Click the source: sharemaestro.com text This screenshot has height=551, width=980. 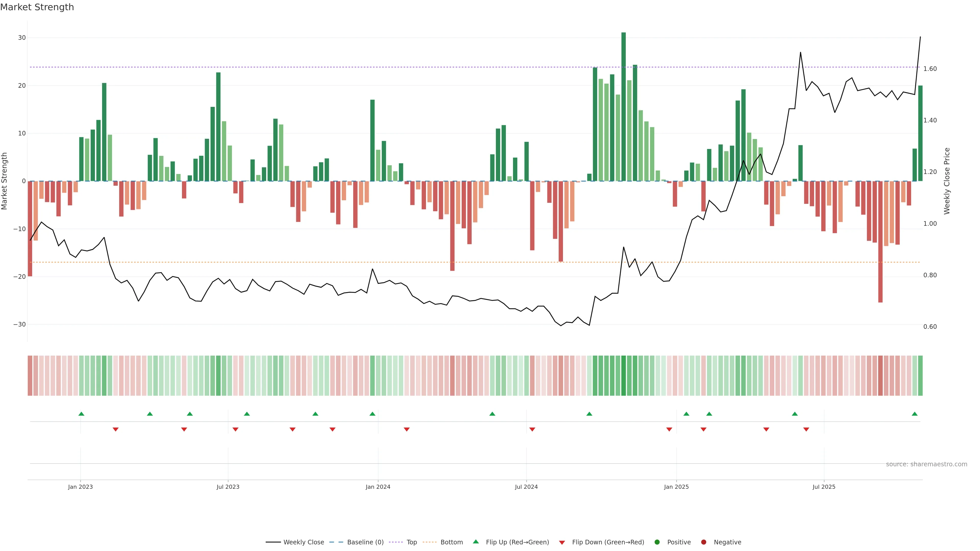pos(926,464)
